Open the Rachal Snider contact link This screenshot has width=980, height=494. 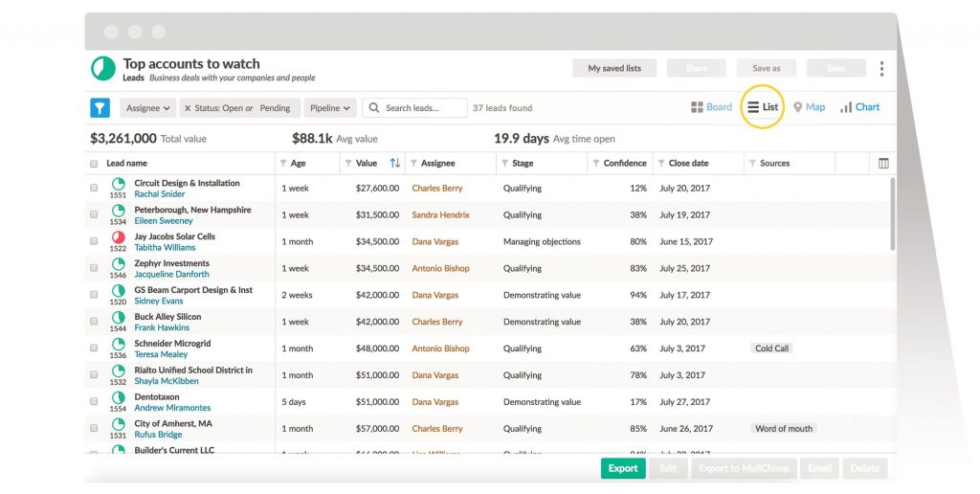159,194
